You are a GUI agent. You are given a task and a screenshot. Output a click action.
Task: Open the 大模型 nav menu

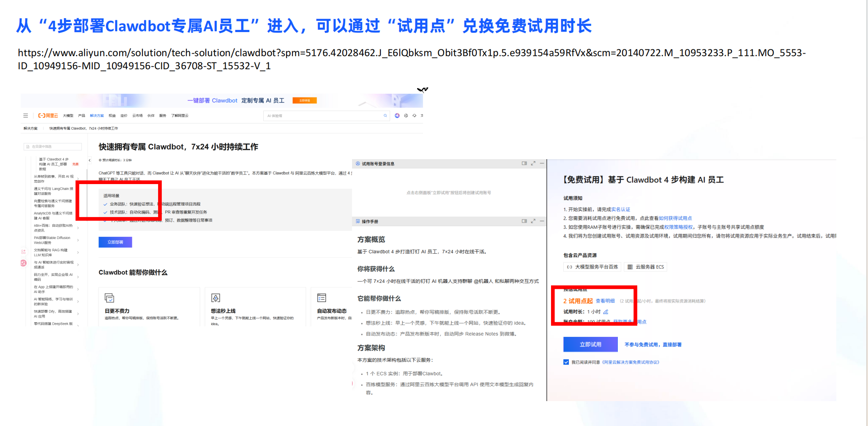(68, 116)
